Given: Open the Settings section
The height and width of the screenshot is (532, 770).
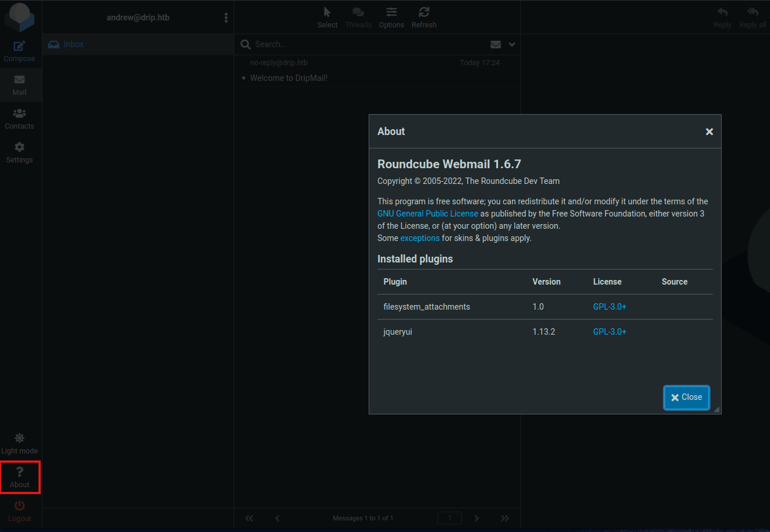Looking at the screenshot, I should click(x=19, y=152).
